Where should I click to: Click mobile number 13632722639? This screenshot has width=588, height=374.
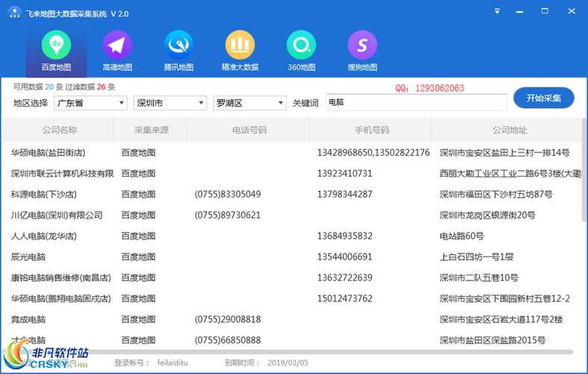(x=344, y=278)
